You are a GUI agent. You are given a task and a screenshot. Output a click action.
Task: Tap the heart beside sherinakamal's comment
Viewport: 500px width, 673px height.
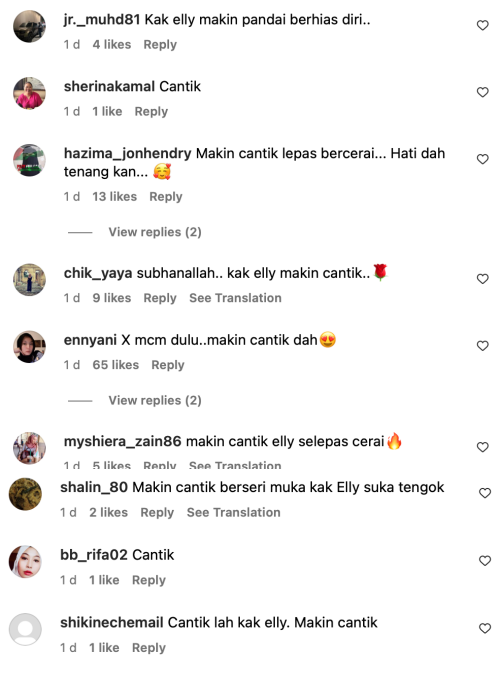(482, 92)
